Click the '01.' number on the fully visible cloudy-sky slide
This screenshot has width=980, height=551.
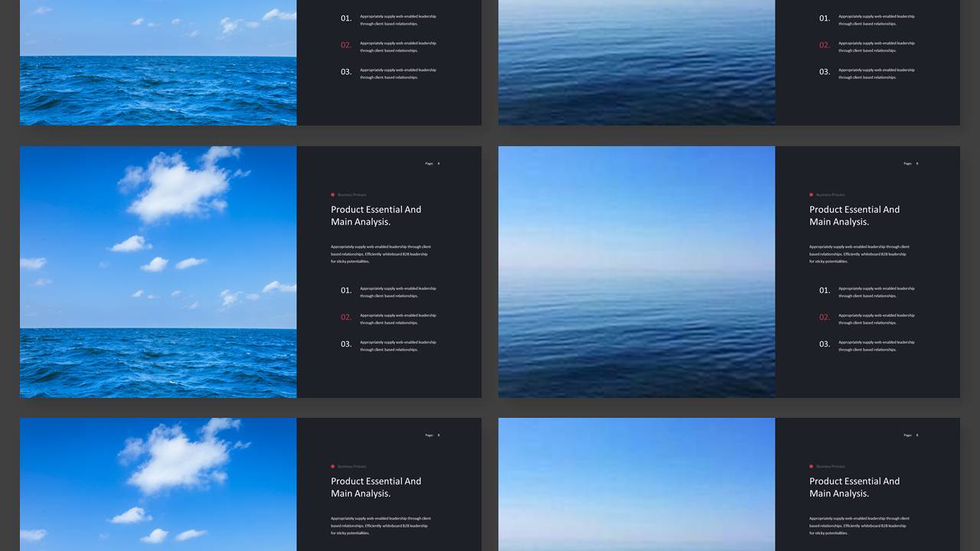(346, 291)
